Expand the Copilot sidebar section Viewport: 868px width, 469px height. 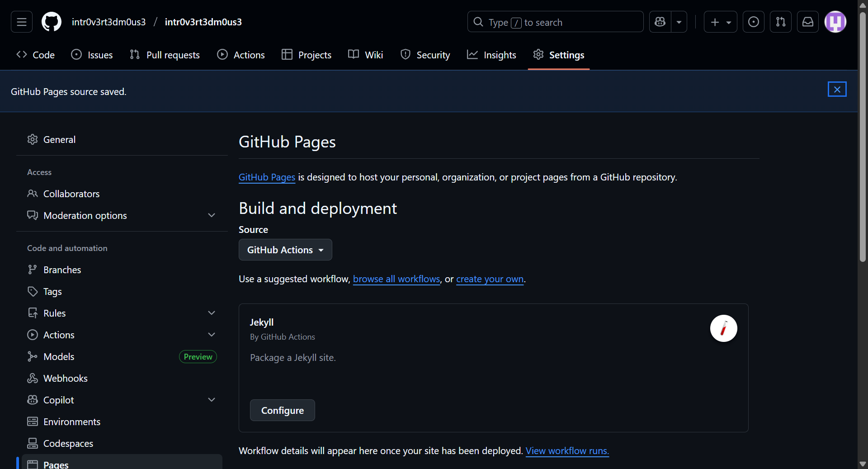pyautogui.click(x=211, y=400)
